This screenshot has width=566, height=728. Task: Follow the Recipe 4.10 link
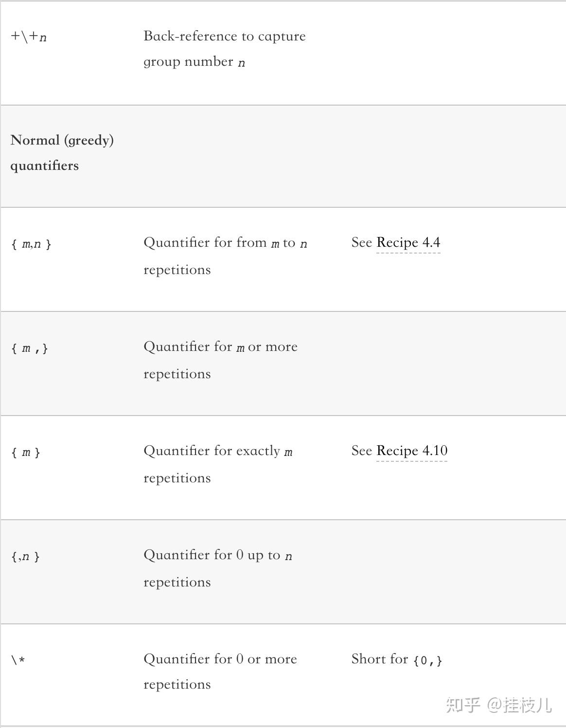(411, 451)
